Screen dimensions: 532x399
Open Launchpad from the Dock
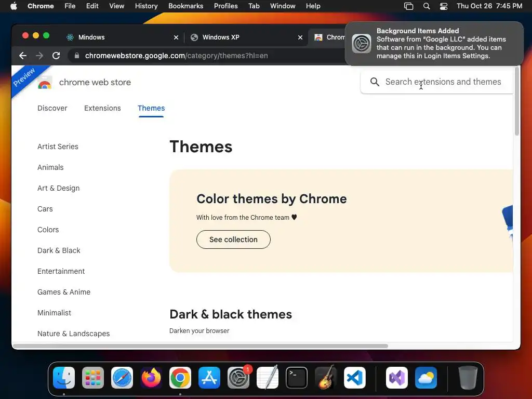93,378
